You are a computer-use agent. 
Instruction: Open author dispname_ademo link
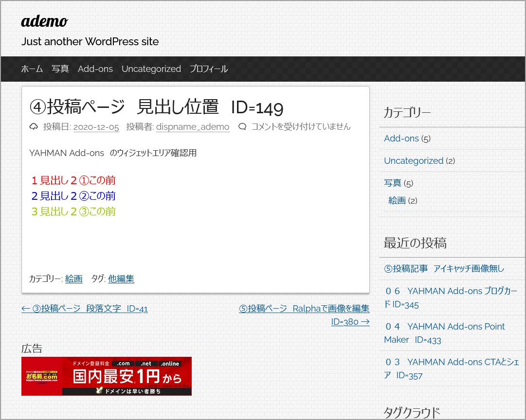coord(193,127)
